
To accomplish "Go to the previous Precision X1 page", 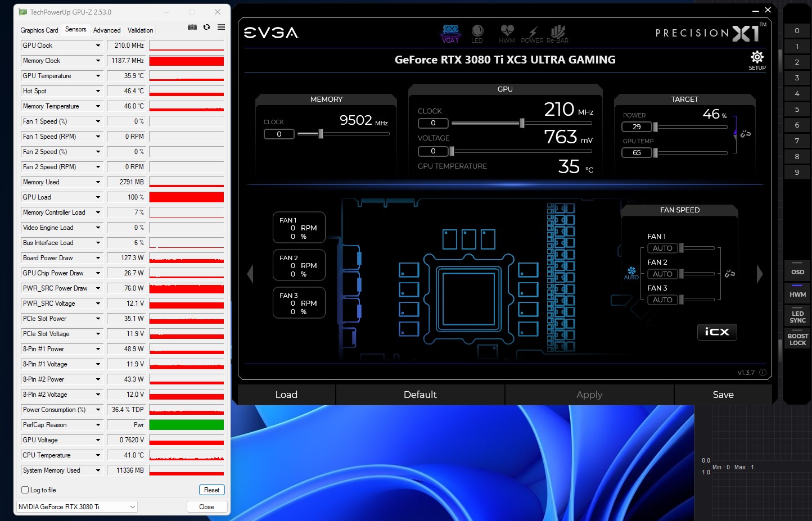I will pos(250,274).
